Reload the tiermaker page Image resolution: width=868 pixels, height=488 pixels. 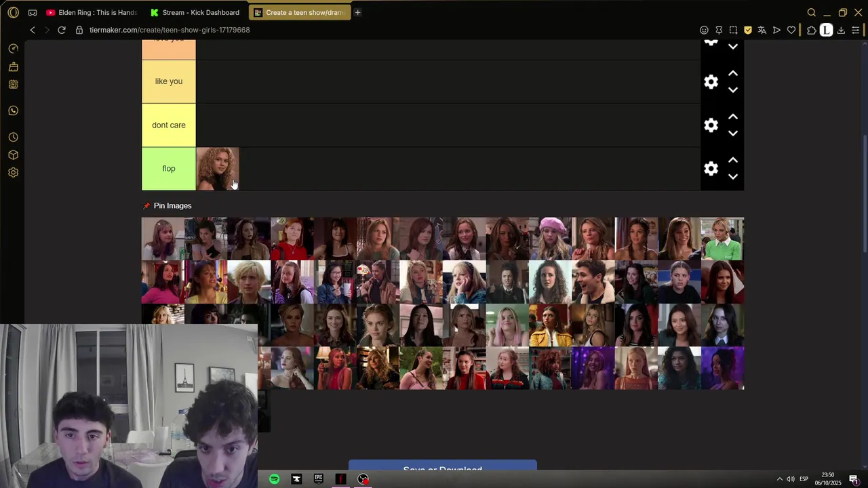[62, 30]
